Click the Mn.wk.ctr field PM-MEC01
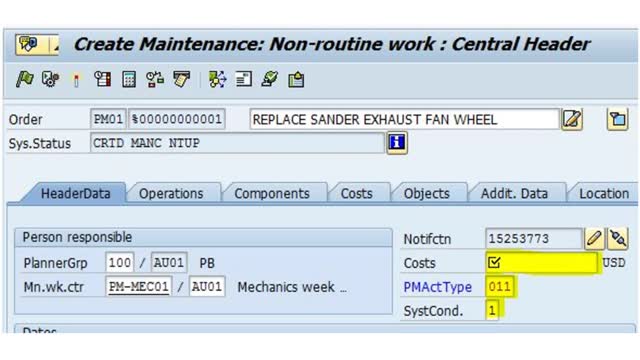Image resolution: width=640 pixels, height=360 pixels. click(139, 287)
